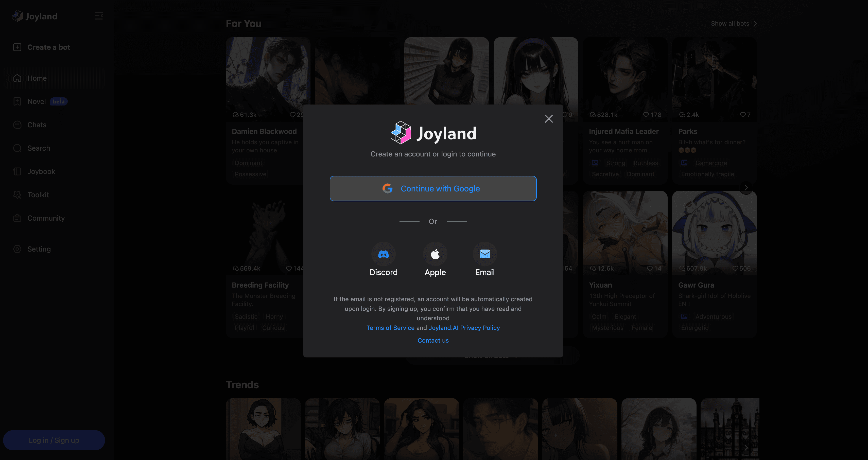This screenshot has width=868, height=460.
Task: Click chat count icon on Damien Blackwood
Action: point(236,115)
